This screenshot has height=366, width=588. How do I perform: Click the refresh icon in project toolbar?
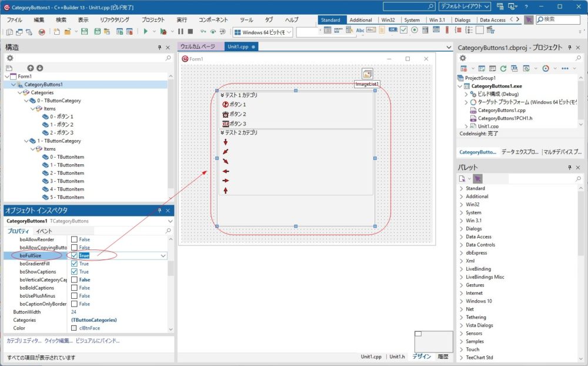click(x=503, y=68)
